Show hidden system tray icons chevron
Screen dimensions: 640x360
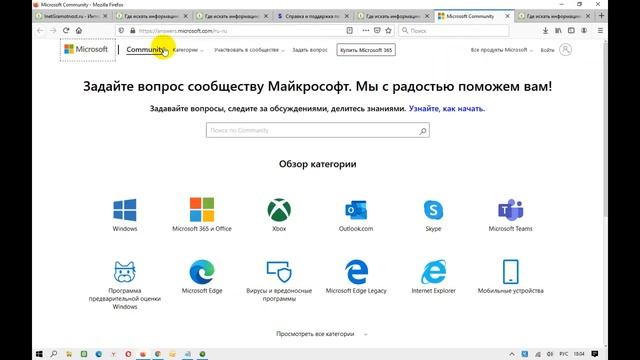tap(512, 354)
